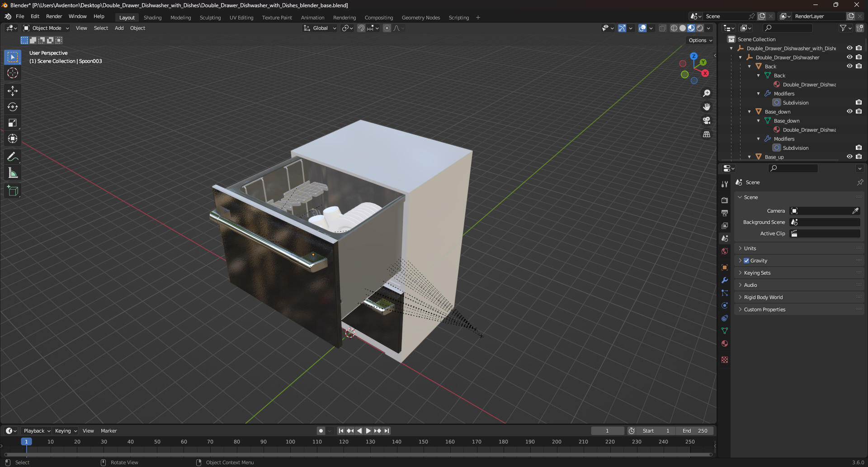Open the Particles properties tab

point(725,293)
